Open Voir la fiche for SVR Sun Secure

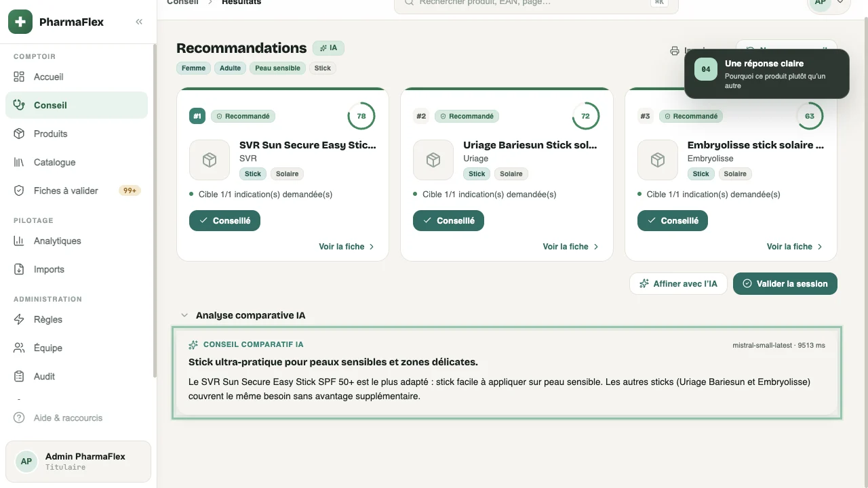tap(347, 247)
